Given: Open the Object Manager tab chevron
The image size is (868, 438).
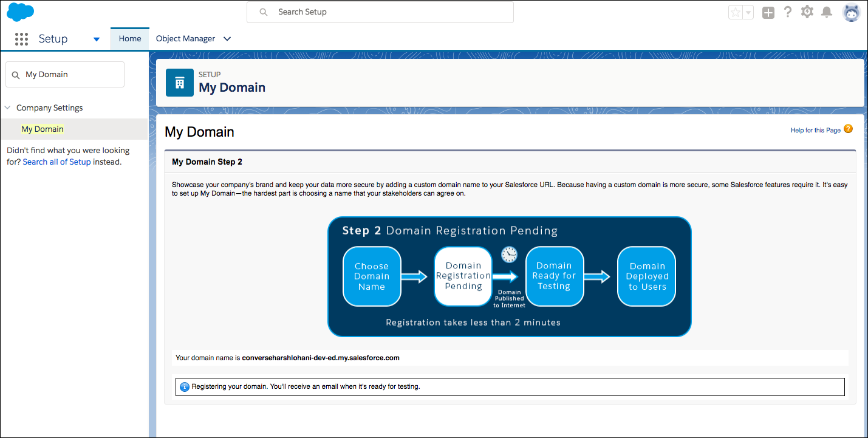Looking at the screenshot, I should tap(227, 39).
